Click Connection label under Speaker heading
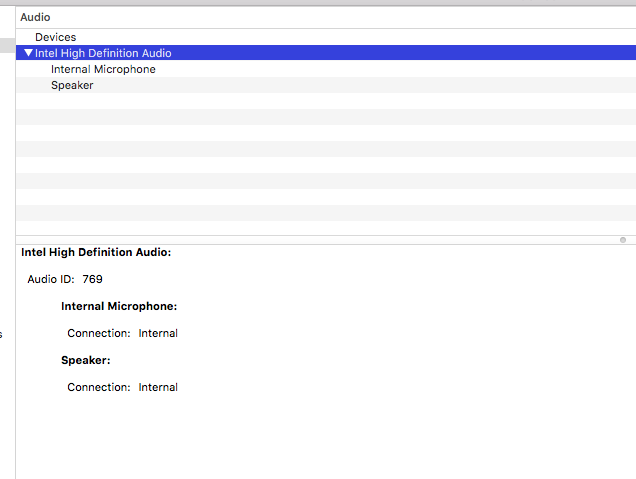Screen dimensions: 636x479 coord(98,387)
